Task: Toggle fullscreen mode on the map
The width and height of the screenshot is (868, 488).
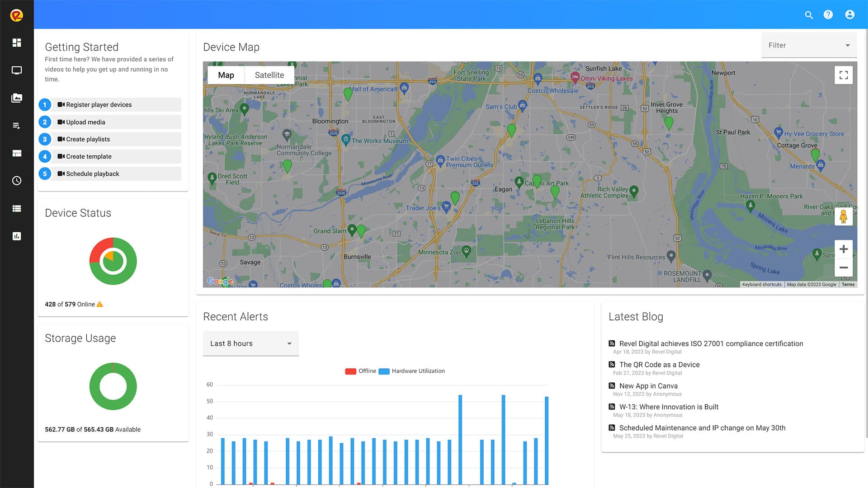Action: [844, 75]
